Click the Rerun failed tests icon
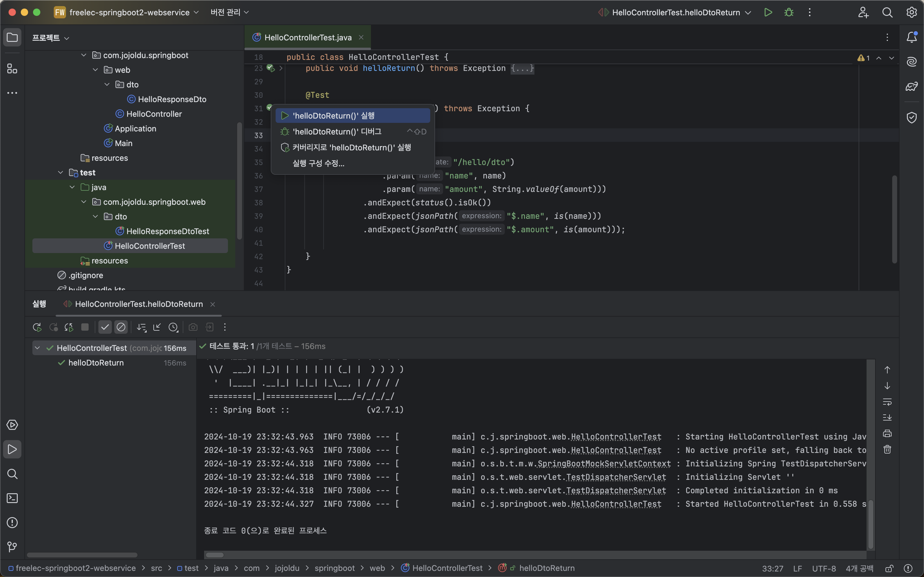 point(53,327)
